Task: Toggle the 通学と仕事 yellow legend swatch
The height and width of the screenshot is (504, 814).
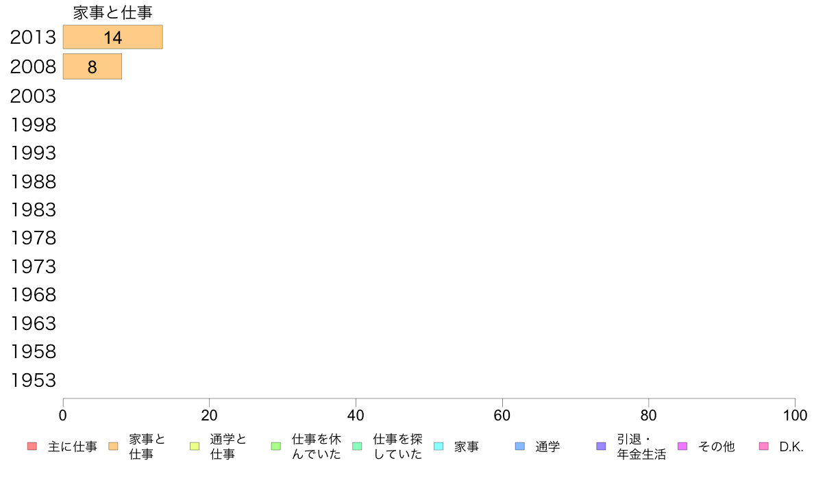Action: 195,446
